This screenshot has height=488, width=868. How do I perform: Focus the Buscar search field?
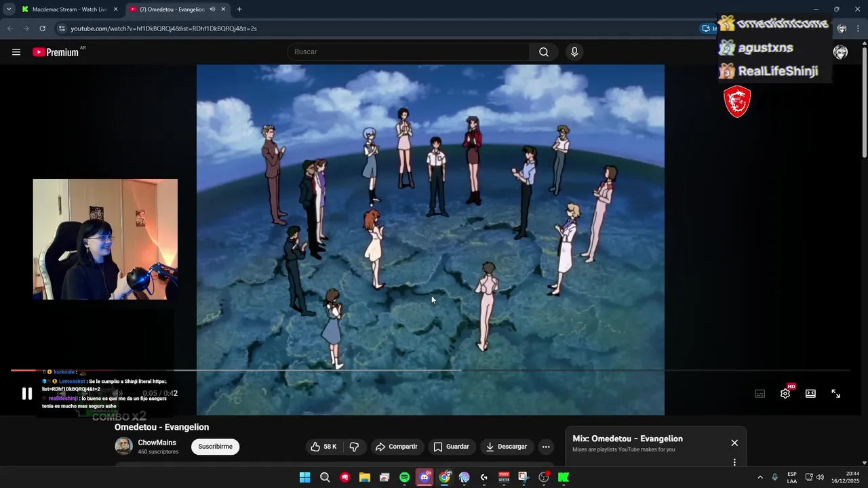pyautogui.click(x=408, y=52)
